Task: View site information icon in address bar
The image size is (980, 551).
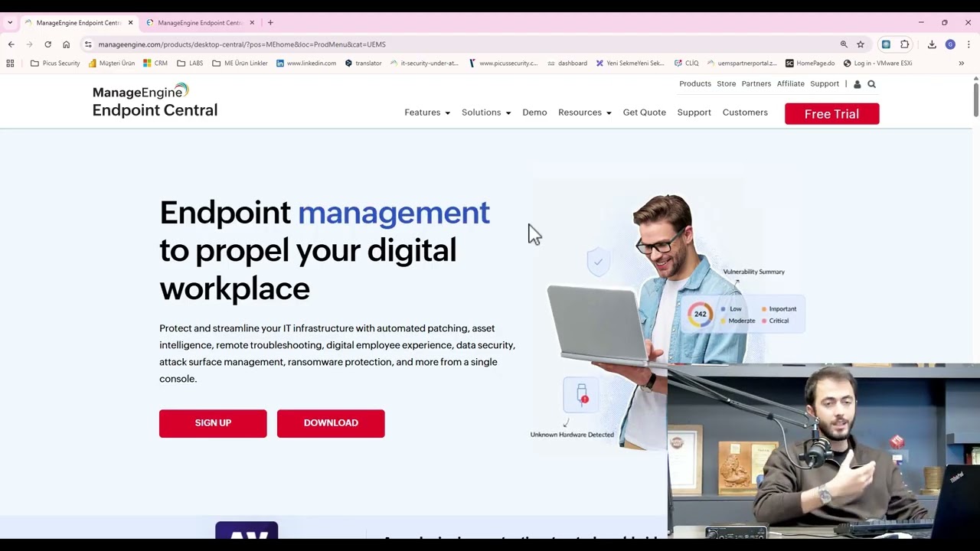Action: 88,44
